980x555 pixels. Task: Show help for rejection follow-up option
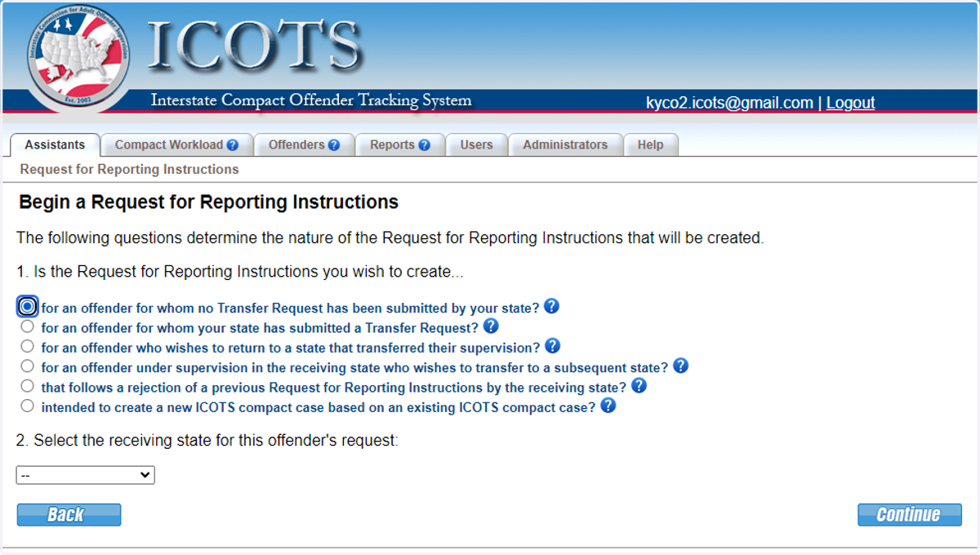click(639, 385)
